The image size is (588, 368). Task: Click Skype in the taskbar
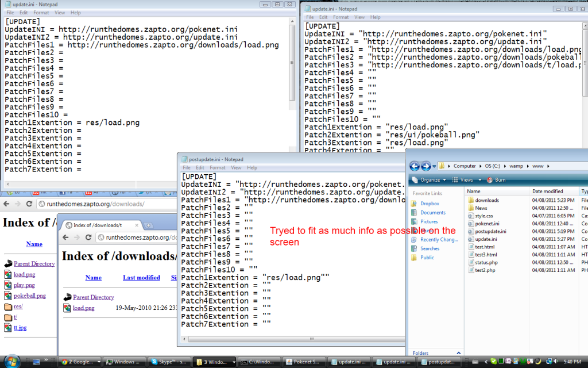pos(168,362)
